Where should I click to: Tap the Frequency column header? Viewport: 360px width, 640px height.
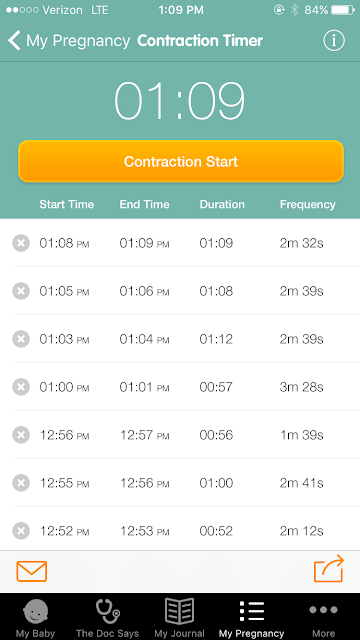click(x=308, y=204)
